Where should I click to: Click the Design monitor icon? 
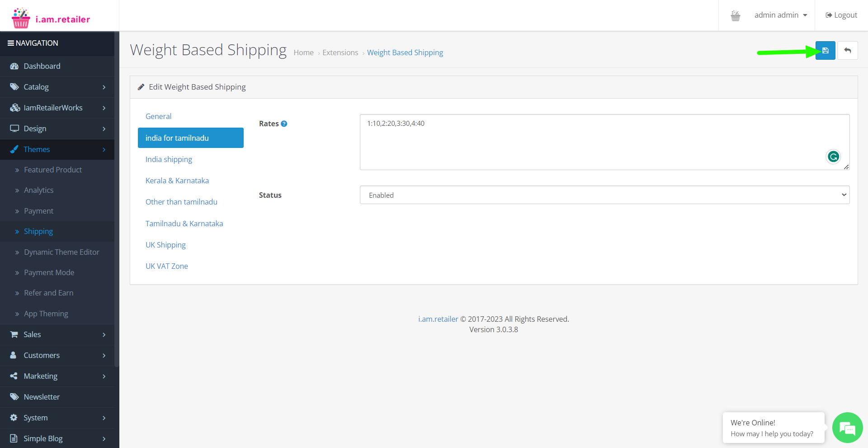tap(14, 129)
